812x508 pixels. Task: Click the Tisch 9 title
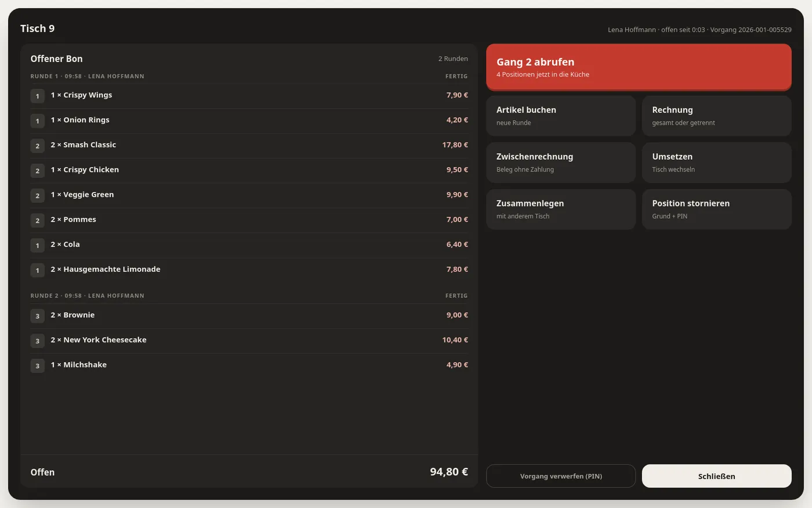[x=37, y=28]
